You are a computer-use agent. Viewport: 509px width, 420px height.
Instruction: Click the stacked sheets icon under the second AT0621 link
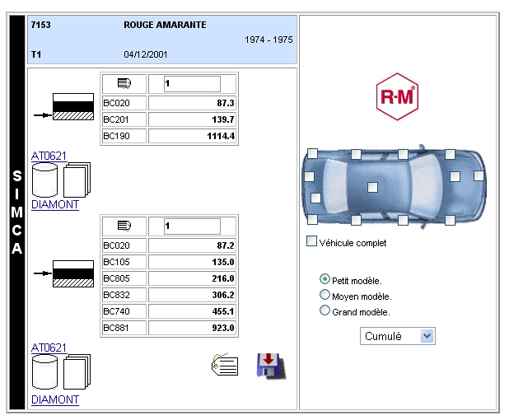[77, 371]
